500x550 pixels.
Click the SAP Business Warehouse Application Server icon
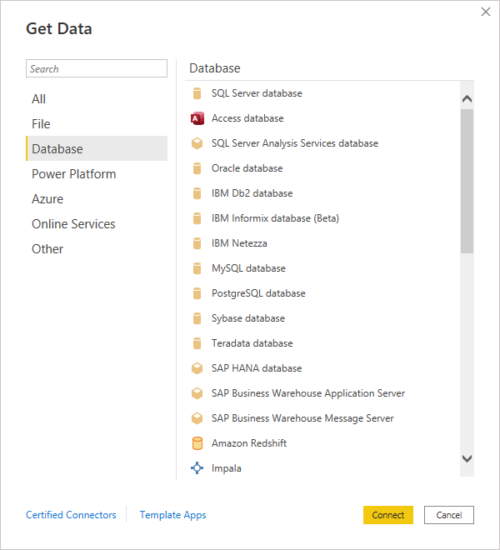tap(197, 393)
